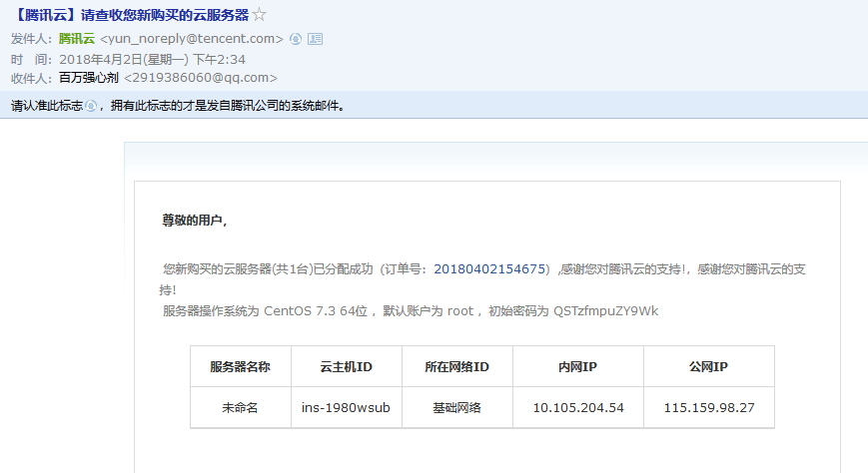
Task: Select public IP 115.159.98.27
Action: tap(708, 408)
